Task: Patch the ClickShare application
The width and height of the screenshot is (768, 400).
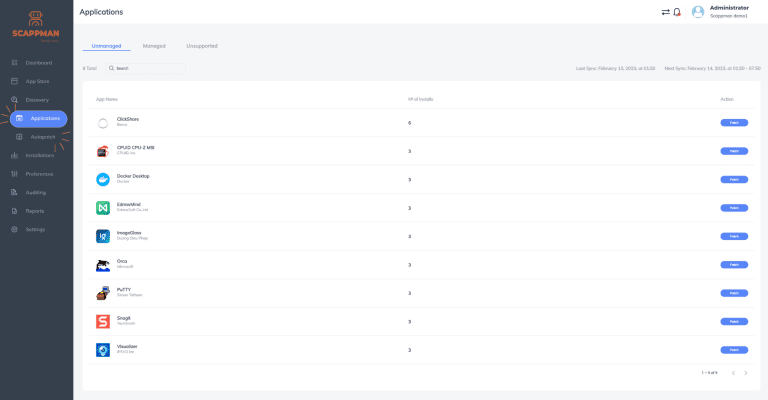Action: click(733, 123)
